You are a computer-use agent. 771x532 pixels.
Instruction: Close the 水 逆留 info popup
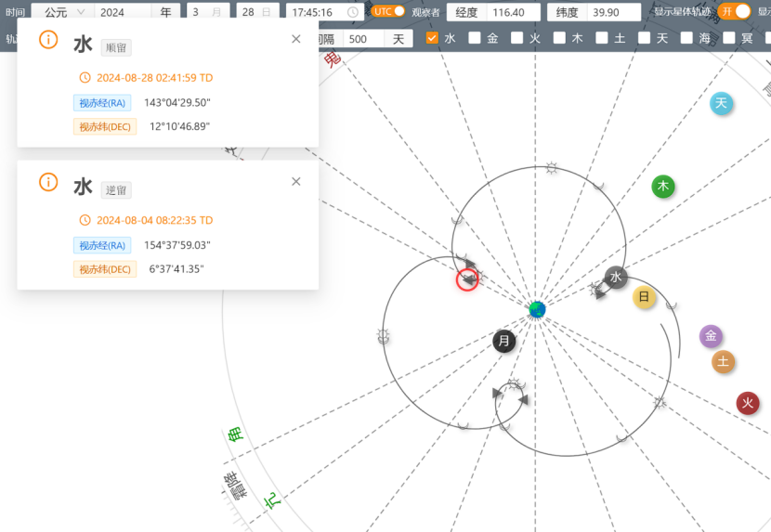pos(296,181)
